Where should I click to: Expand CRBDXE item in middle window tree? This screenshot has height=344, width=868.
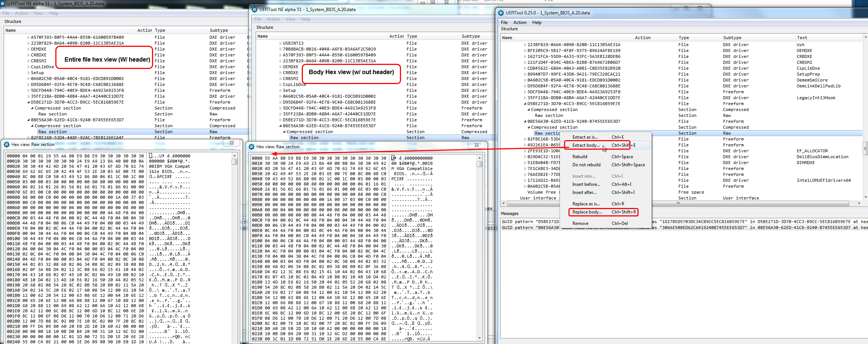pos(280,73)
